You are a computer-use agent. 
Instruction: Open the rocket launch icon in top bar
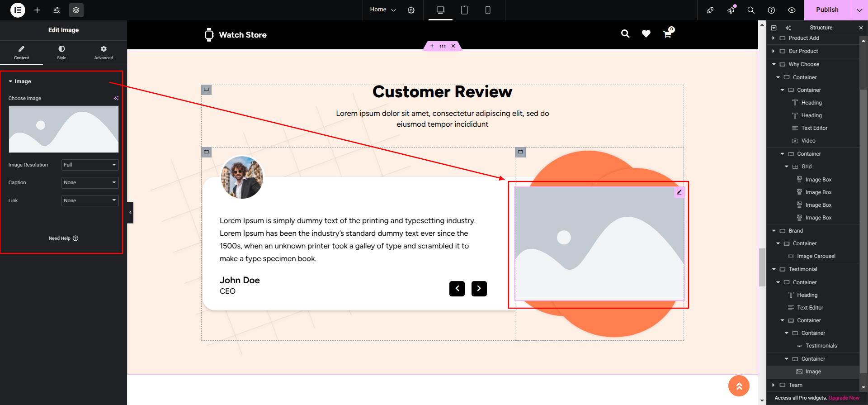click(x=710, y=10)
